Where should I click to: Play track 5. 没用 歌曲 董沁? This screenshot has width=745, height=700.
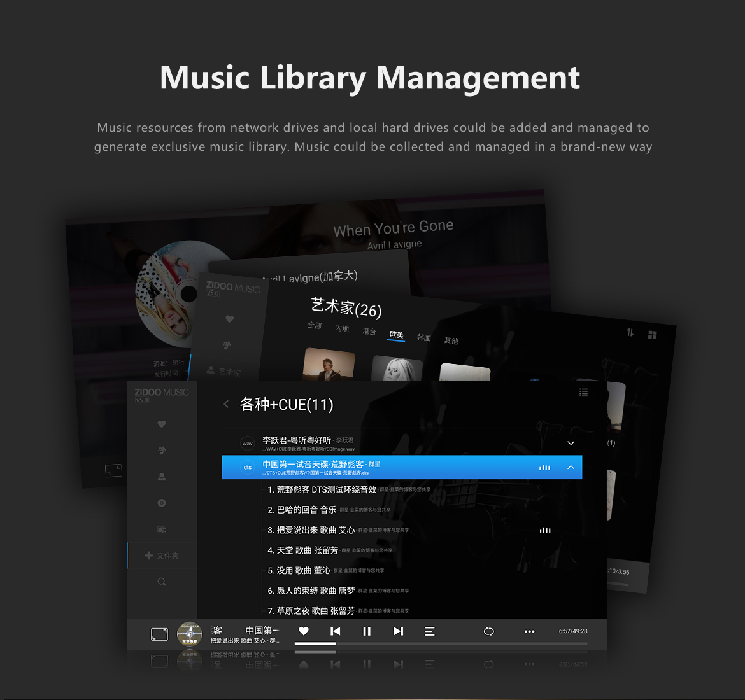tap(299, 571)
